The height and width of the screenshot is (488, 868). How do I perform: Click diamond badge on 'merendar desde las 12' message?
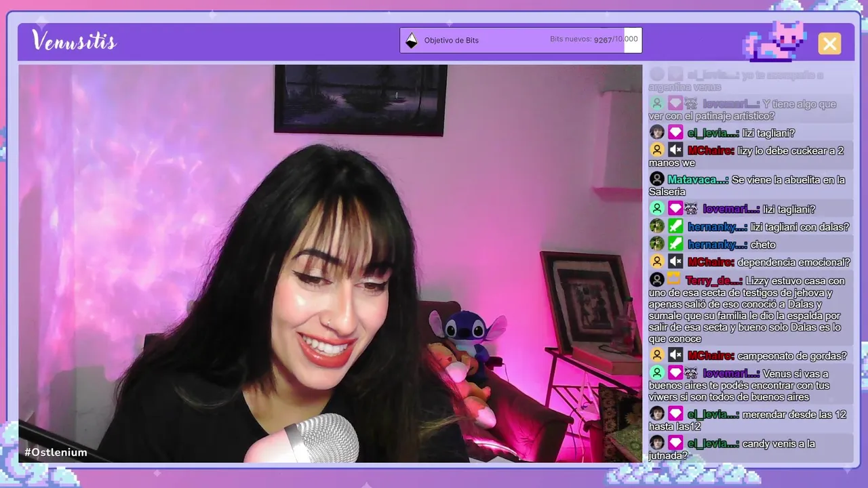(x=675, y=413)
